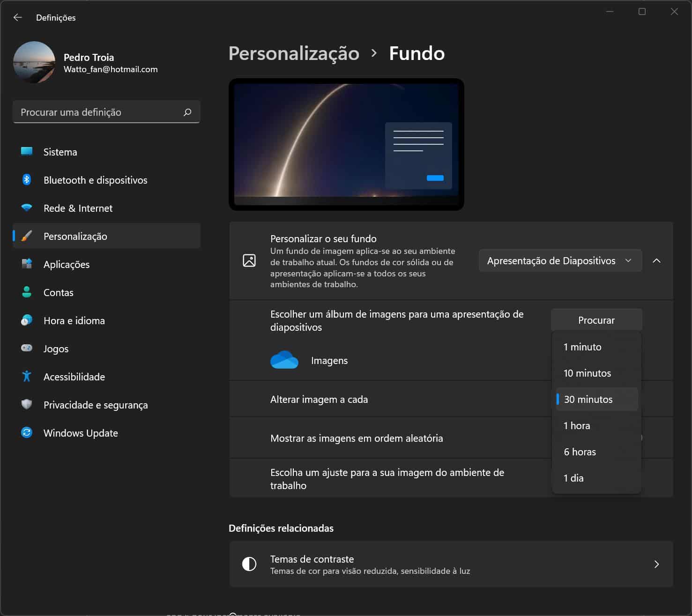
Task: Click the search magnifier icon
Action: (187, 112)
